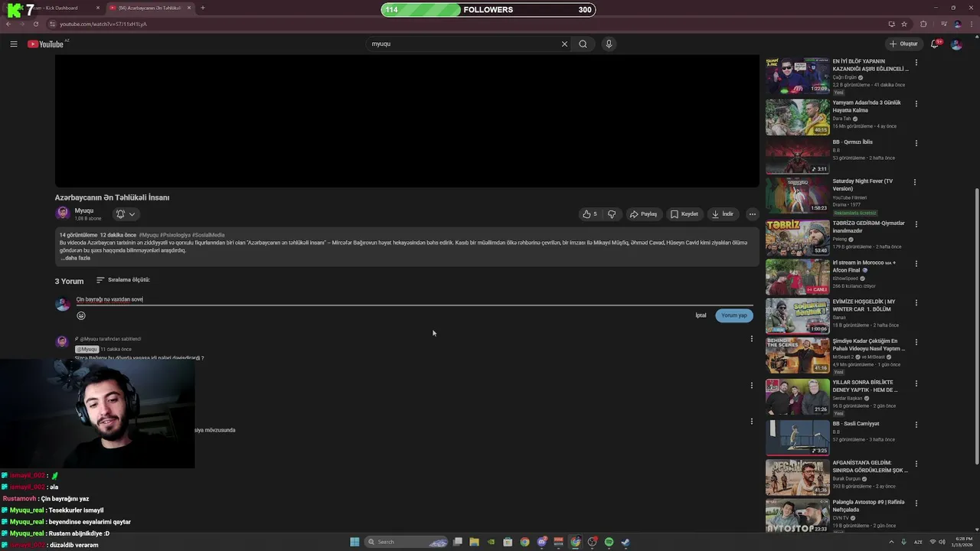Go to the YouTube home logo
The height and width of the screenshot is (551, 980).
(x=47, y=44)
